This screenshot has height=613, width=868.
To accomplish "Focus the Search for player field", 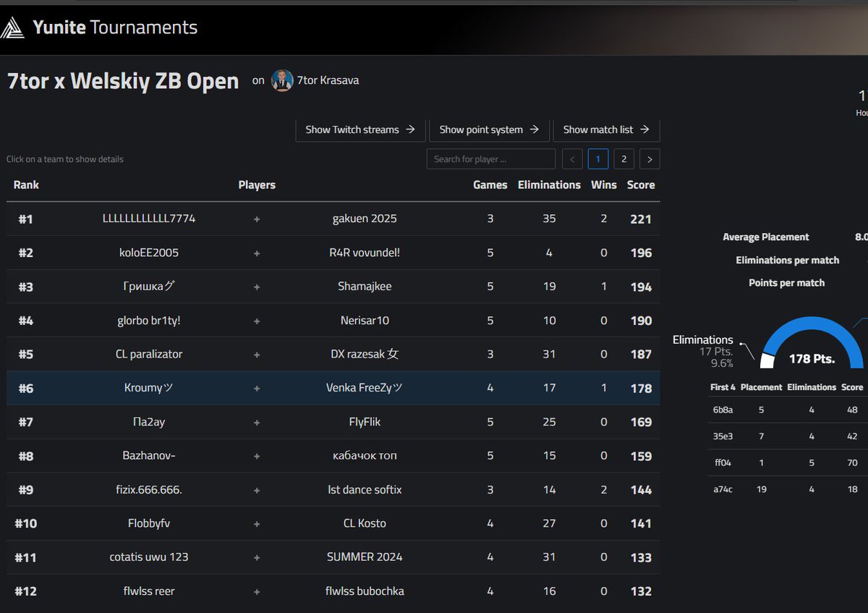I will click(491, 159).
